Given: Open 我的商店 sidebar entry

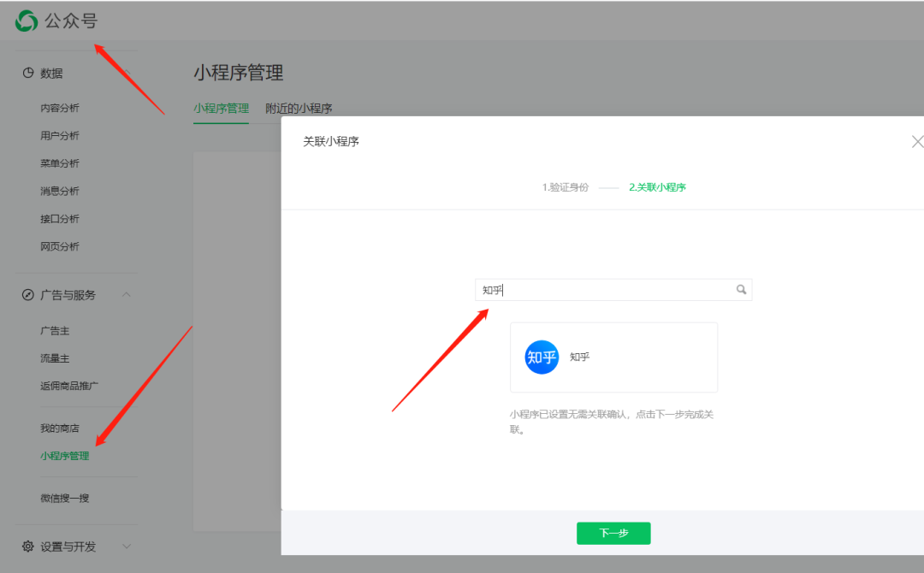Looking at the screenshot, I should tap(60, 428).
